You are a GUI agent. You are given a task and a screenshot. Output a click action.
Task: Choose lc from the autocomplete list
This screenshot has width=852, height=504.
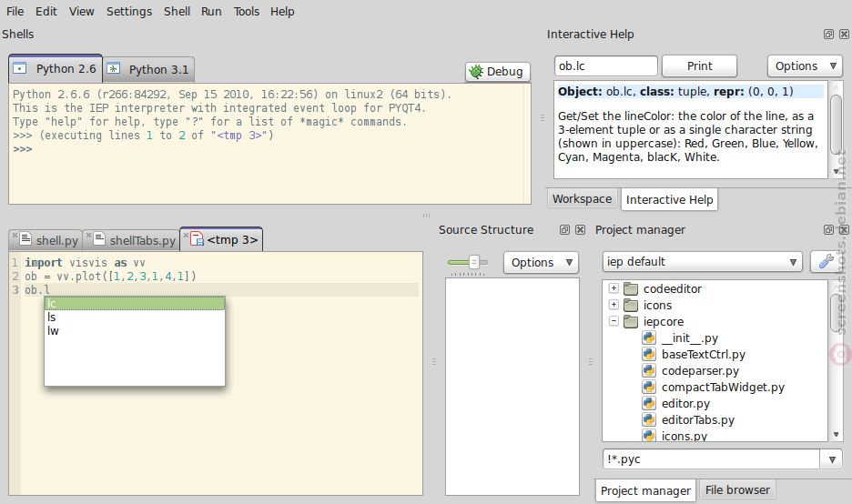point(134,303)
